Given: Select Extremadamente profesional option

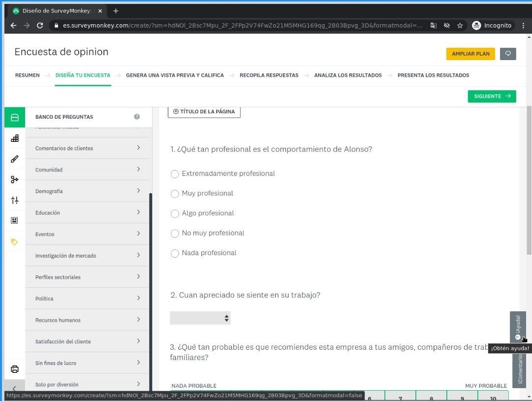Looking at the screenshot, I should pyautogui.click(x=175, y=174).
